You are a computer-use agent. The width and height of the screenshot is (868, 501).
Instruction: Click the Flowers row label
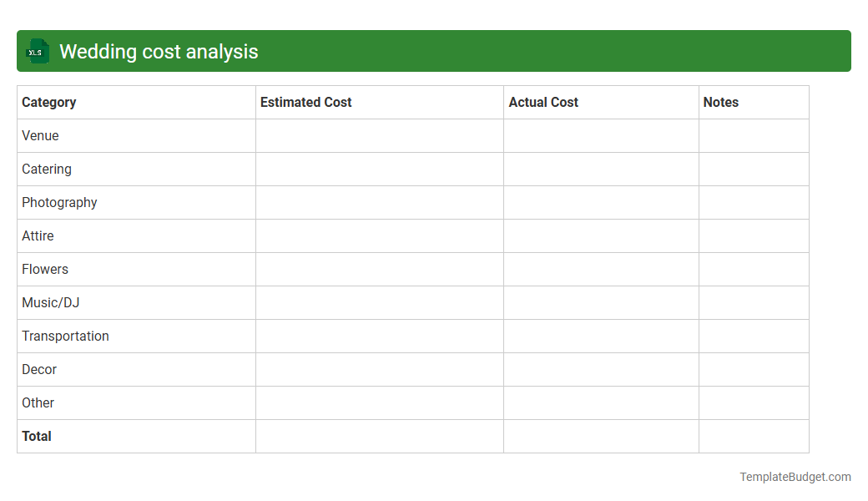44,269
